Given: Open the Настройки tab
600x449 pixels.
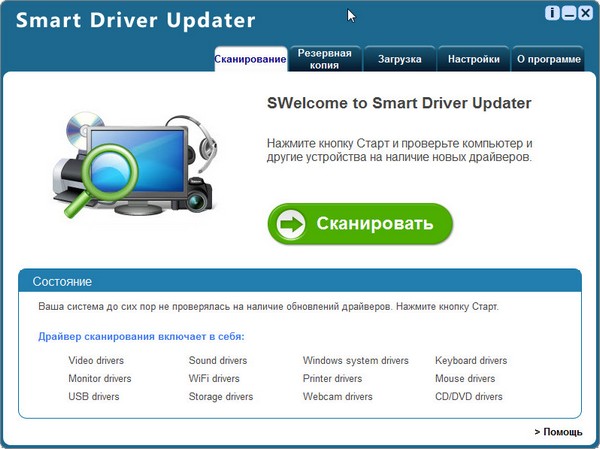Looking at the screenshot, I should coord(473,59).
